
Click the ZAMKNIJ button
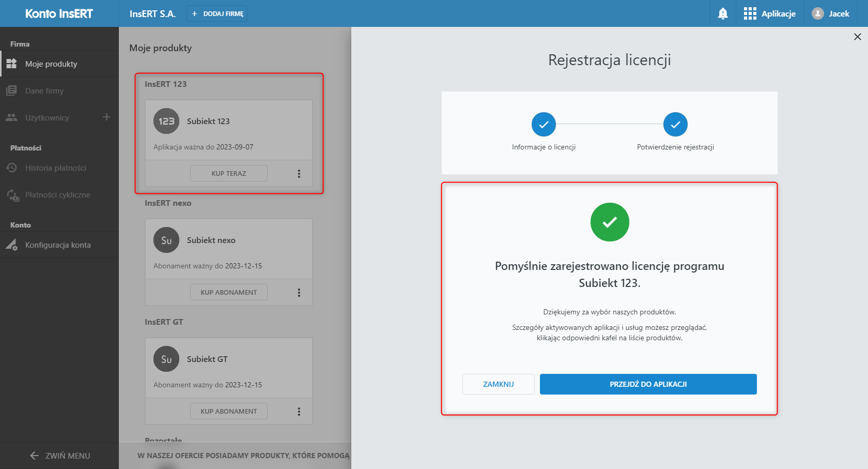[499, 384]
